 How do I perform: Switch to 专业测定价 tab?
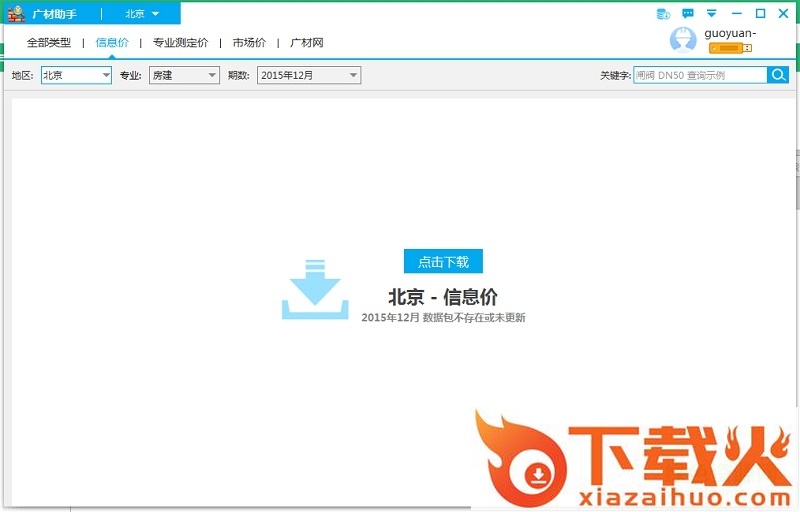tap(181, 42)
